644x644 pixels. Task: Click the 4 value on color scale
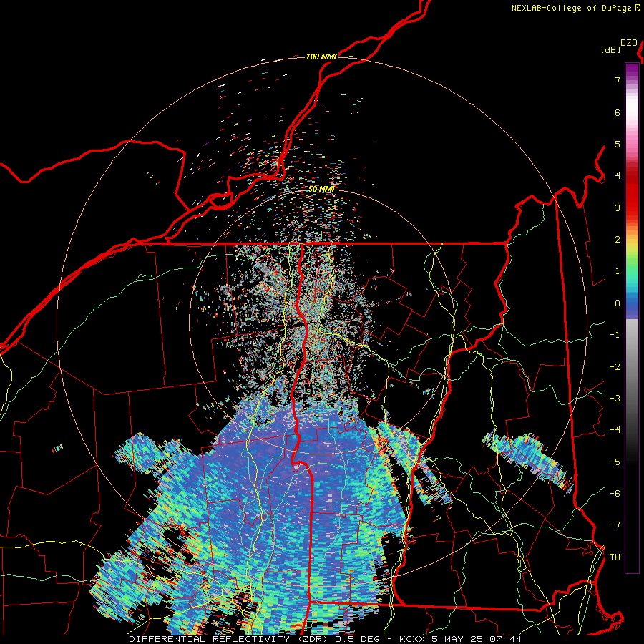tap(618, 176)
